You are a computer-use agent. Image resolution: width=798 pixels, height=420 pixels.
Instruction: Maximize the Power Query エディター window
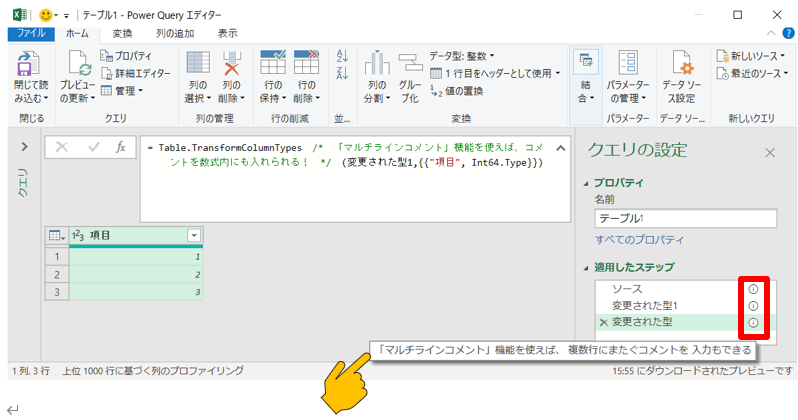coord(737,15)
